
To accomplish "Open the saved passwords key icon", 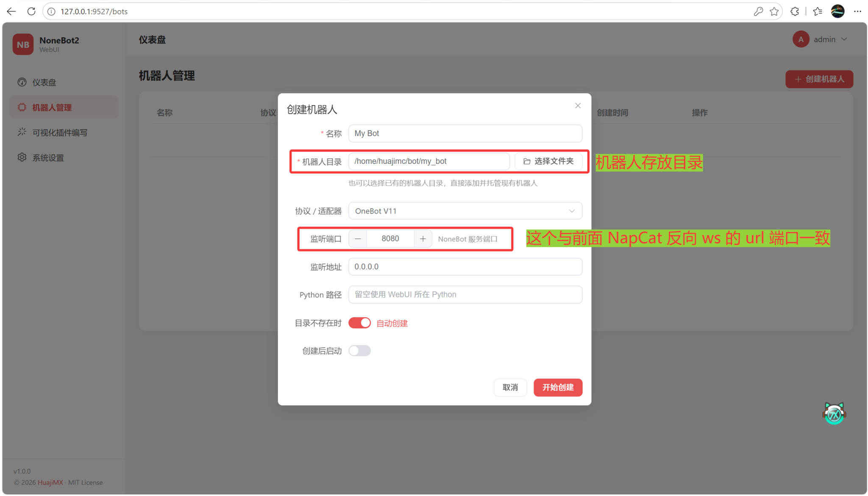I will (x=758, y=11).
